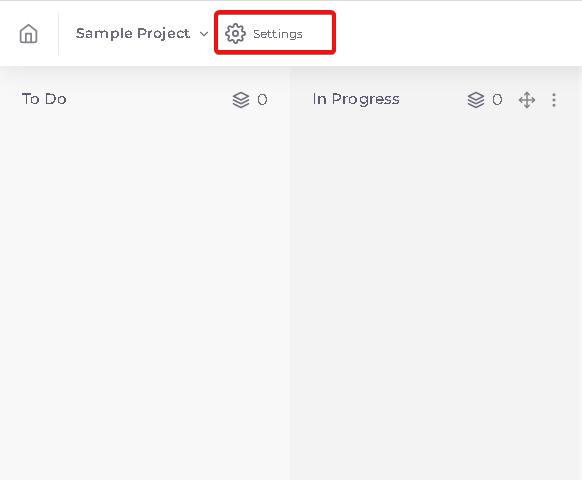Click the In Progress card-stack icon
The width and height of the screenshot is (582, 480).
(x=476, y=100)
